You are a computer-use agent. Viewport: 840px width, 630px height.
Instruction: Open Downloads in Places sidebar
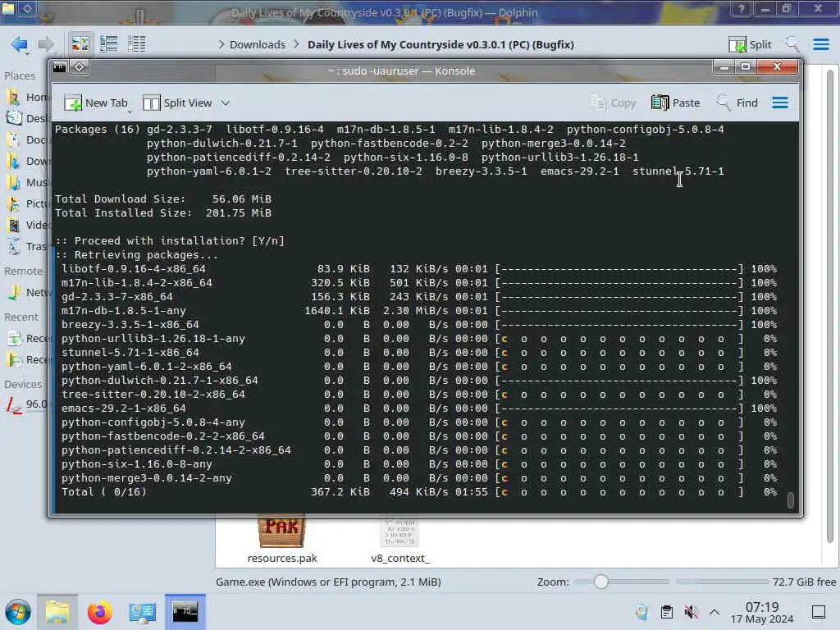pos(27,162)
